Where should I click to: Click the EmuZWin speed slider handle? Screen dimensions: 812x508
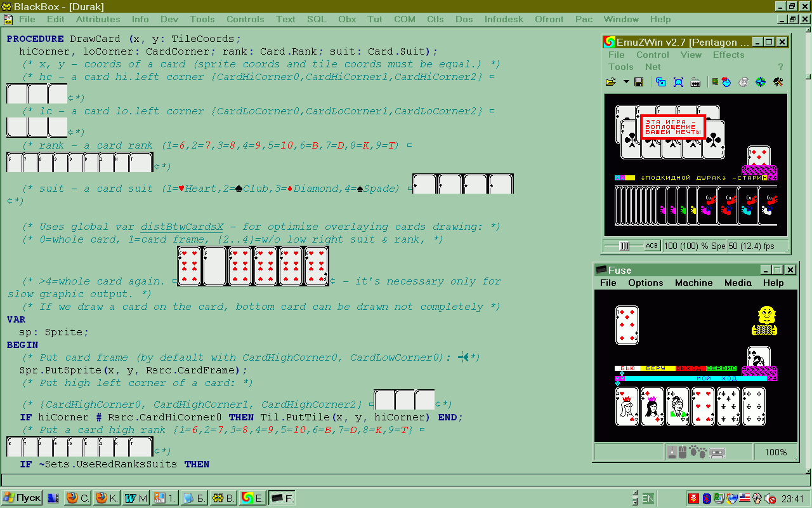[624, 246]
